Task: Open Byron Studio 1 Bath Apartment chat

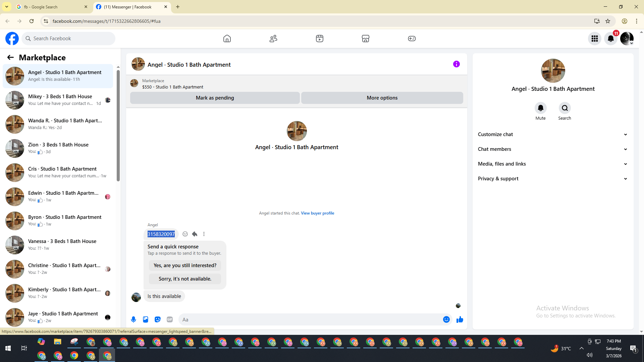Action: click(x=58, y=221)
